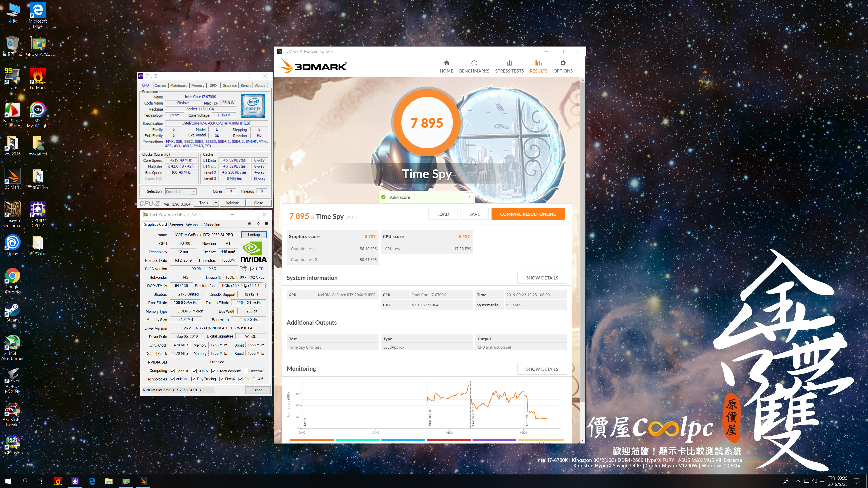Click GPU-Z refresh icon
This screenshot has height=488, width=868.
pyautogui.click(x=258, y=224)
